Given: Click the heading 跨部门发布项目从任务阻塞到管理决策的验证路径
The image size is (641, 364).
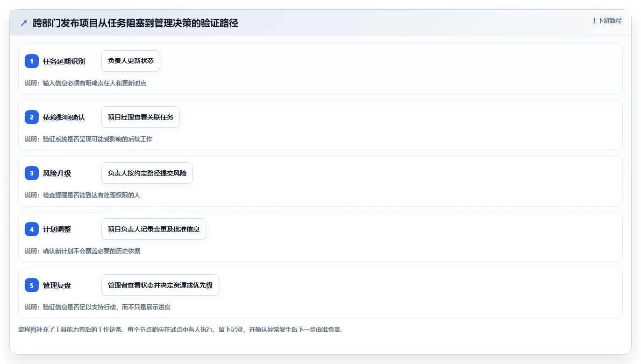Looking at the screenshot, I should click(135, 23).
